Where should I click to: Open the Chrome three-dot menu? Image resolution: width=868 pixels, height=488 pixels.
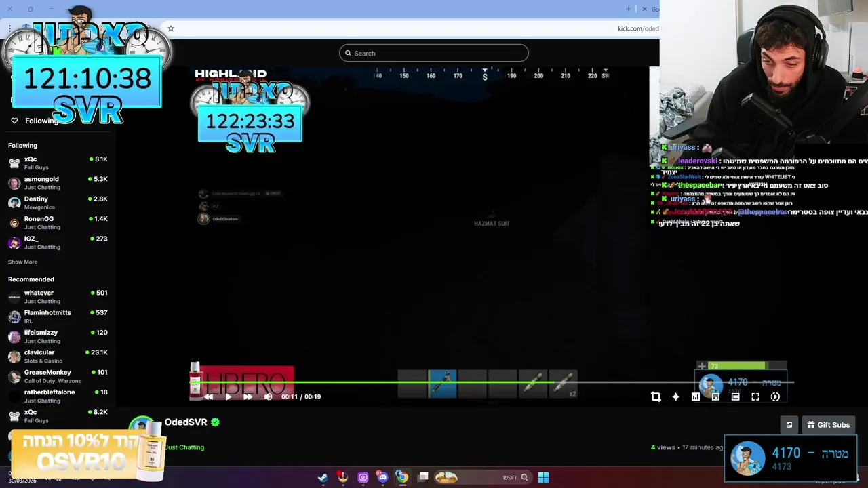9,28
